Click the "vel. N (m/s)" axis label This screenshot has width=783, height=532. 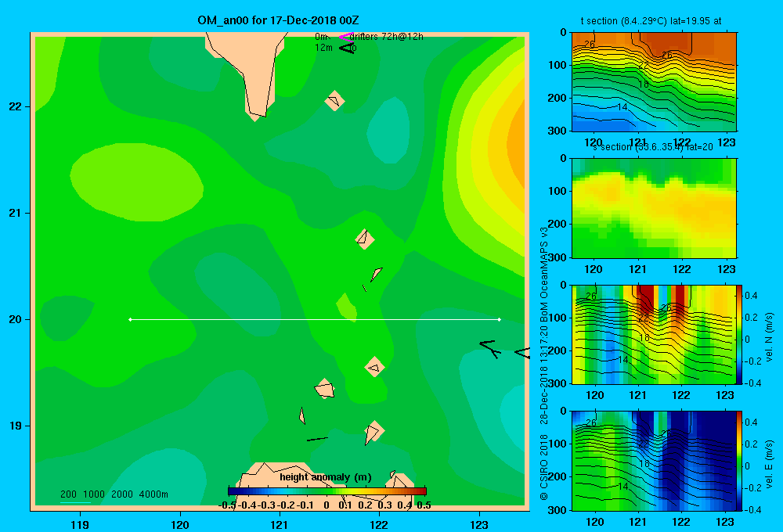[x=770, y=337]
